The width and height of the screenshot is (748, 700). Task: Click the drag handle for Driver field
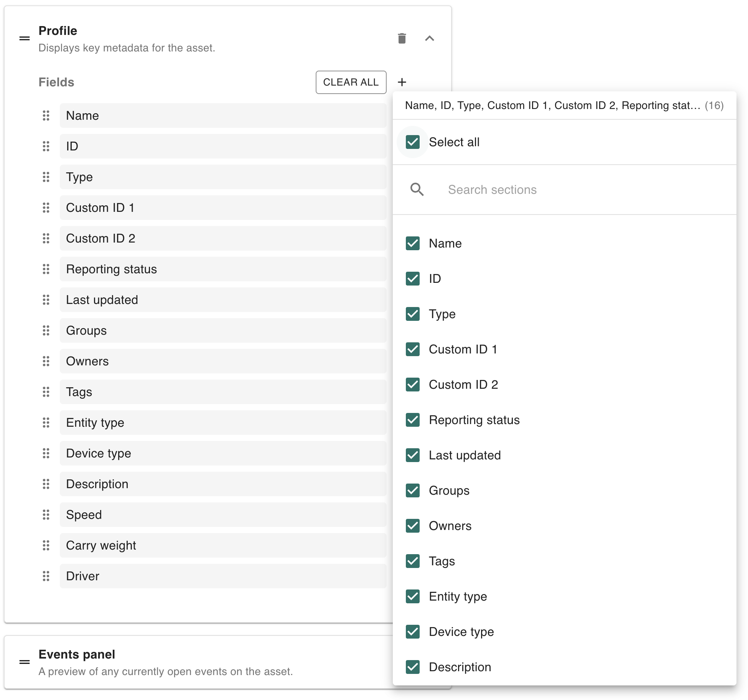(46, 576)
